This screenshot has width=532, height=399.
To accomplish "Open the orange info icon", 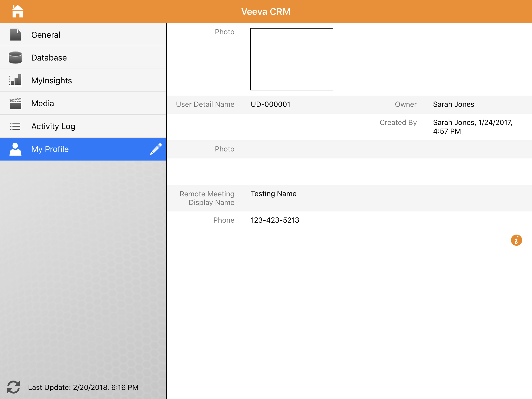I will 516,240.
